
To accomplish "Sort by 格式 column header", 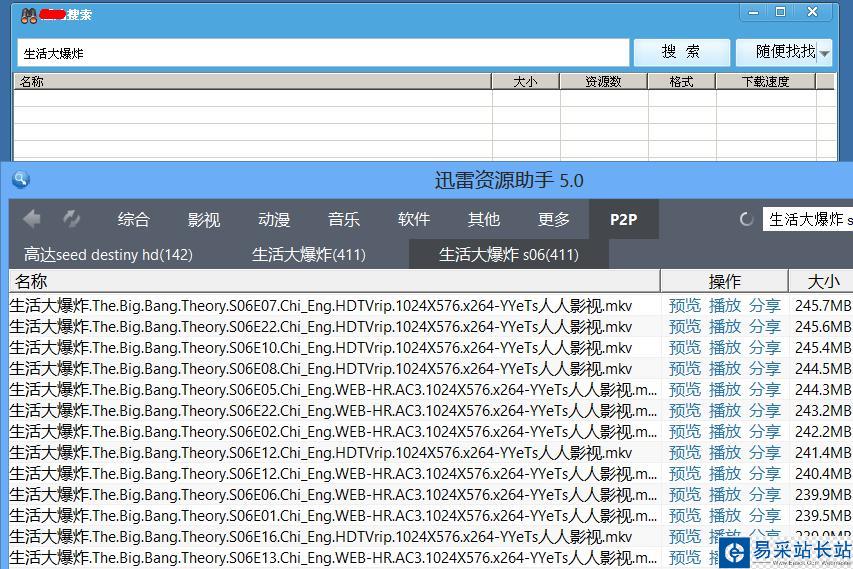I will coord(681,82).
